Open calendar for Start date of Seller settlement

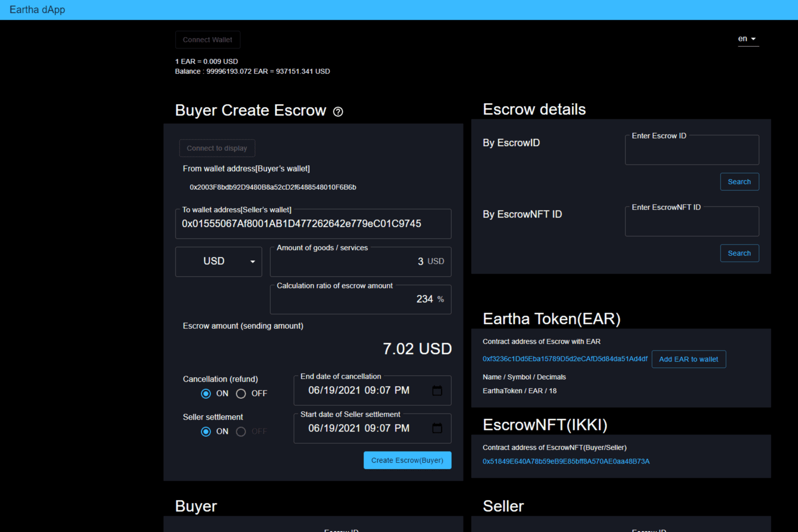(437, 428)
